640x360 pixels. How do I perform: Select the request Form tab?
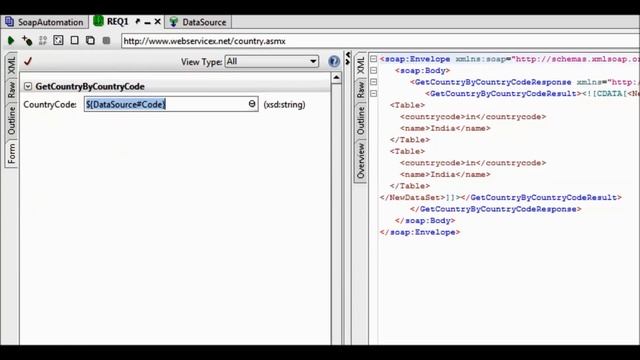pos(11,153)
